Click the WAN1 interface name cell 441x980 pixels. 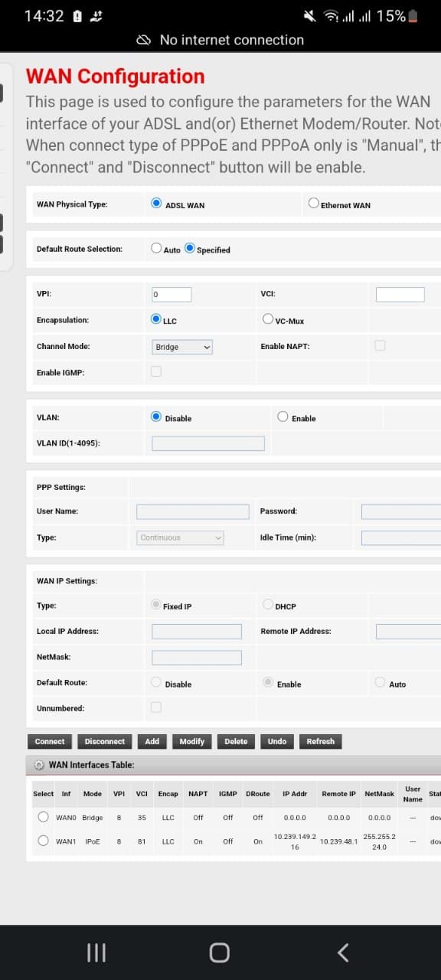(x=66, y=841)
